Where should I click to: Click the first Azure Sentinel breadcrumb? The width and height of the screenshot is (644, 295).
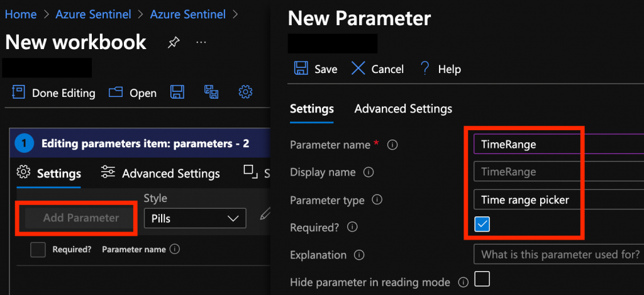93,14
